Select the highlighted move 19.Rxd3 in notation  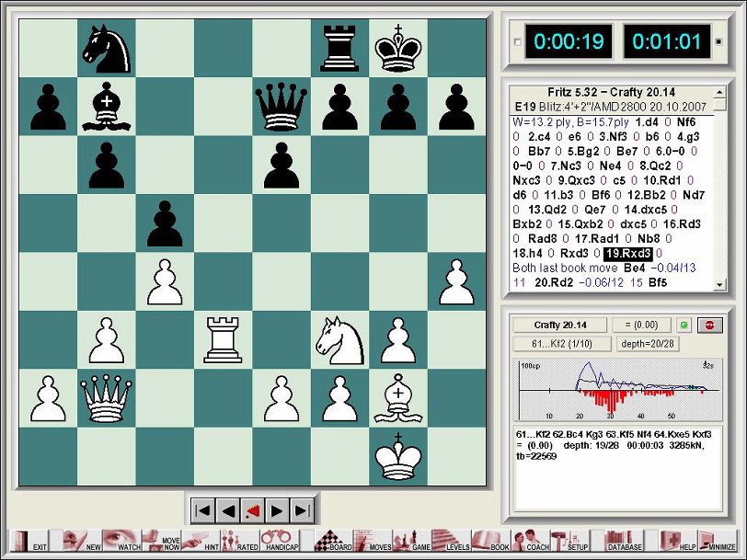(629, 254)
